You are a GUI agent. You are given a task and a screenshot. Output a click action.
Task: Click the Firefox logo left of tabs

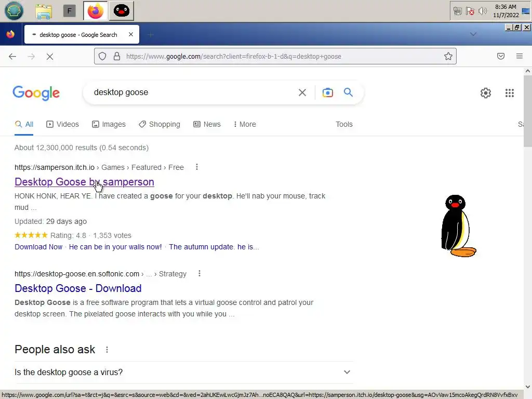pyautogui.click(x=10, y=34)
